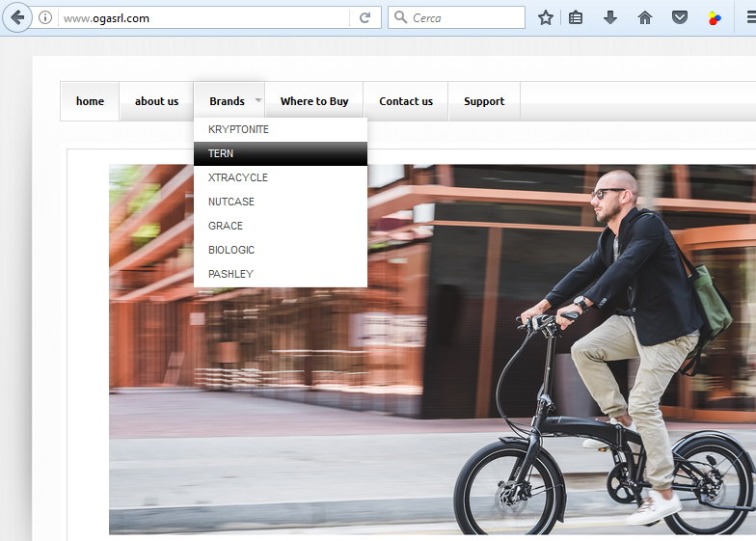
Task: Choose XTRACYCLE in the Brands list
Action: pos(281,177)
